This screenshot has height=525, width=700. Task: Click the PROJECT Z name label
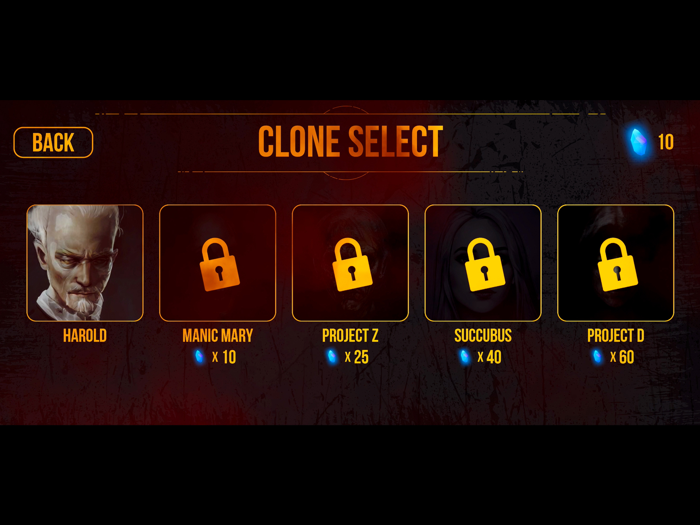pyautogui.click(x=350, y=336)
